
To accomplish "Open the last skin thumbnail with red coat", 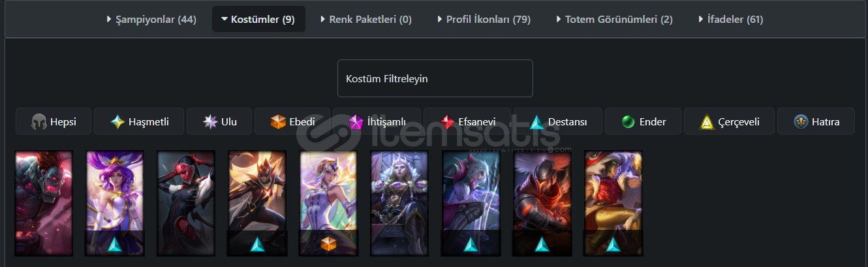I will [613, 203].
